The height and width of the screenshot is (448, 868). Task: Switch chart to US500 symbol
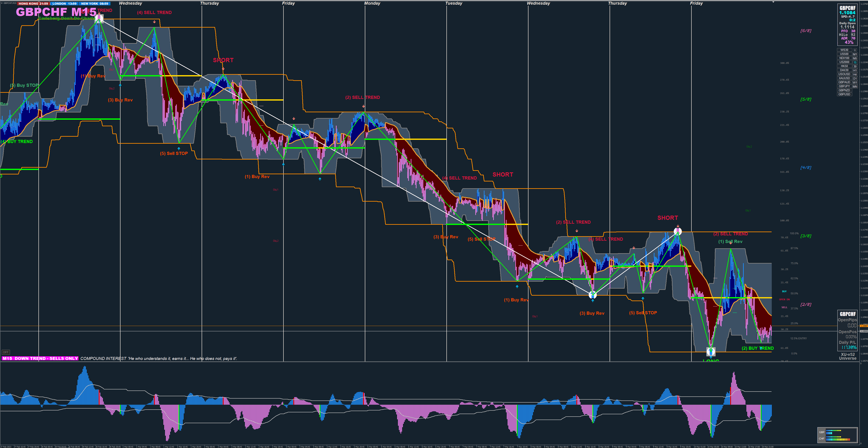coord(844,54)
